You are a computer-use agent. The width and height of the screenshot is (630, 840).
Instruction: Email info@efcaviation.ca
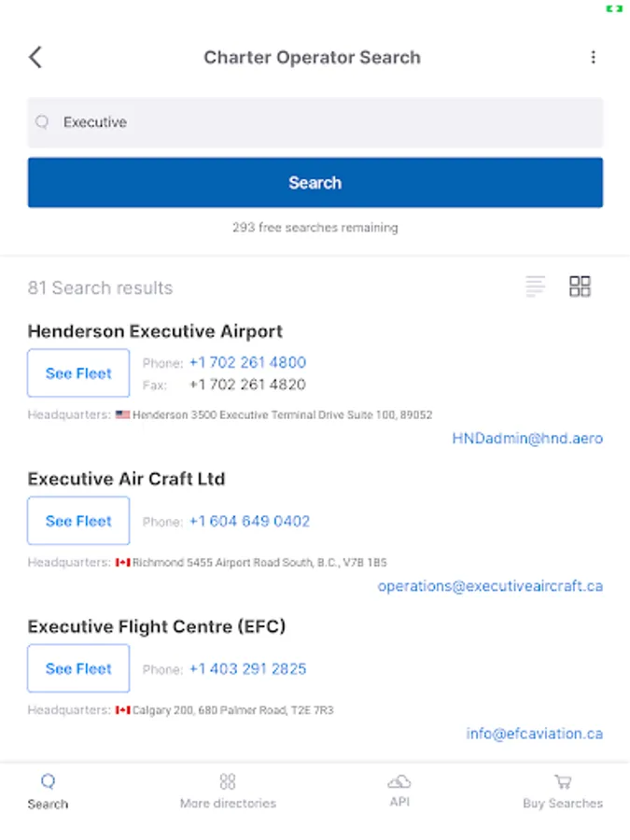coord(534,734)
